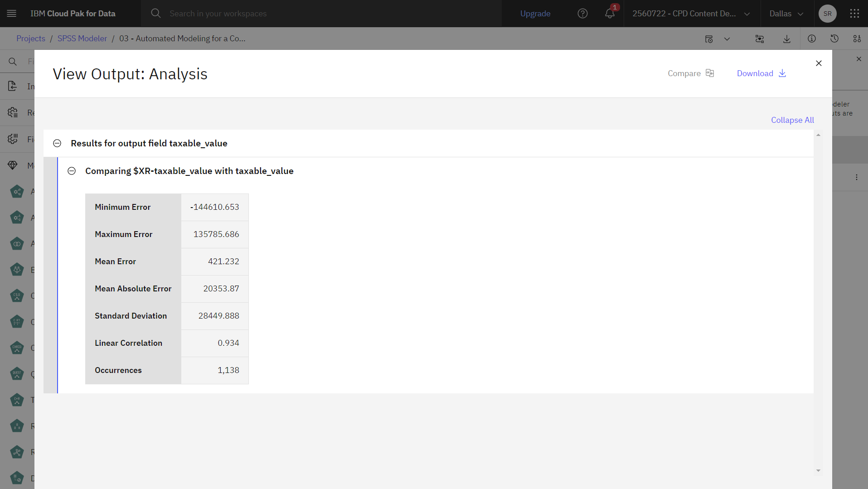Select the Linear Correlation value 0.934
868x489 pixels.
click(x=228, y=343)
